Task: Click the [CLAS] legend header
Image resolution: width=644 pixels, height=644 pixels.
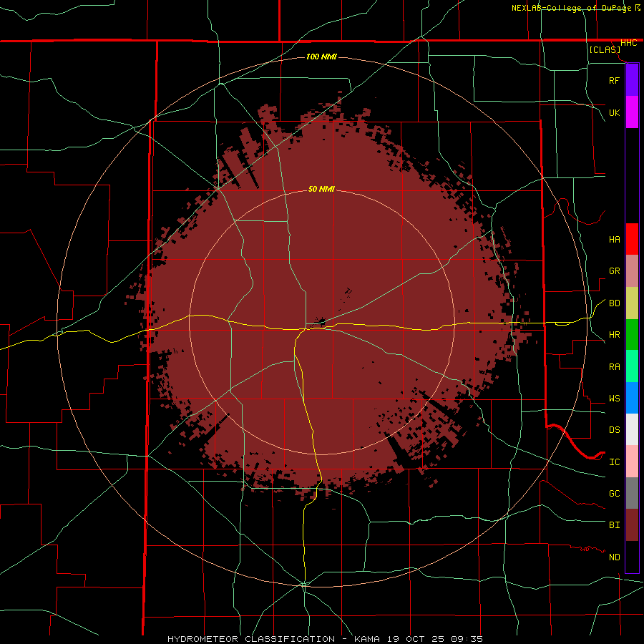Action: coord(605,49)
